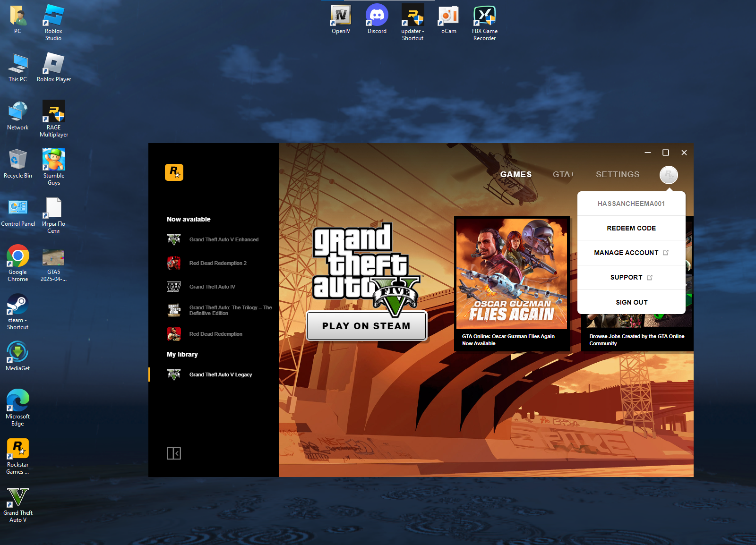Open Stumble Guys desktop shortcut

pyautogui.click(x=54, y=167)
